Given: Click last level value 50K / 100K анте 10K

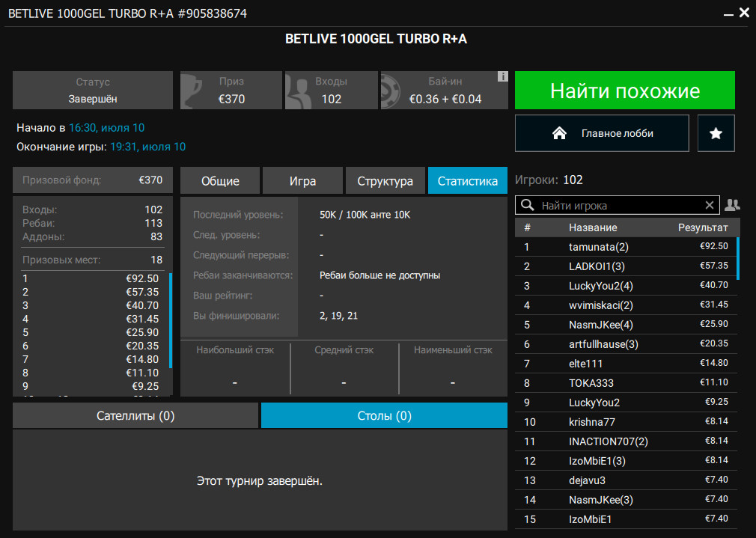Looking at the screenshot, I should tap(365, 215).
